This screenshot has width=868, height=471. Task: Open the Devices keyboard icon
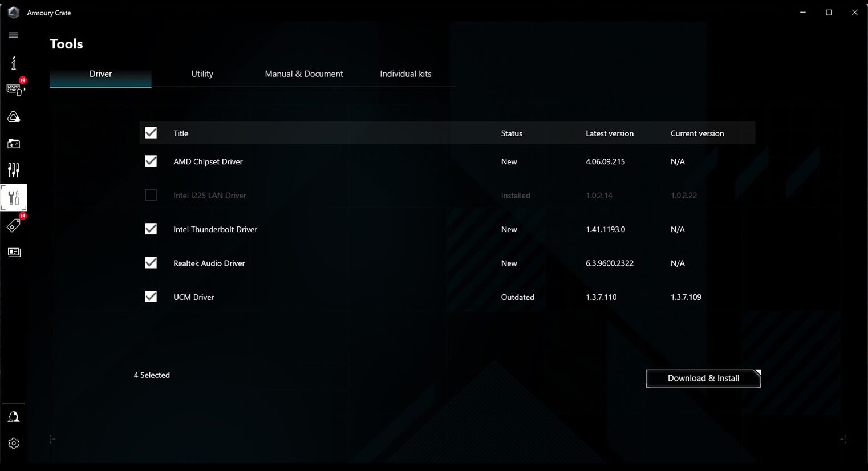point(14,90)
